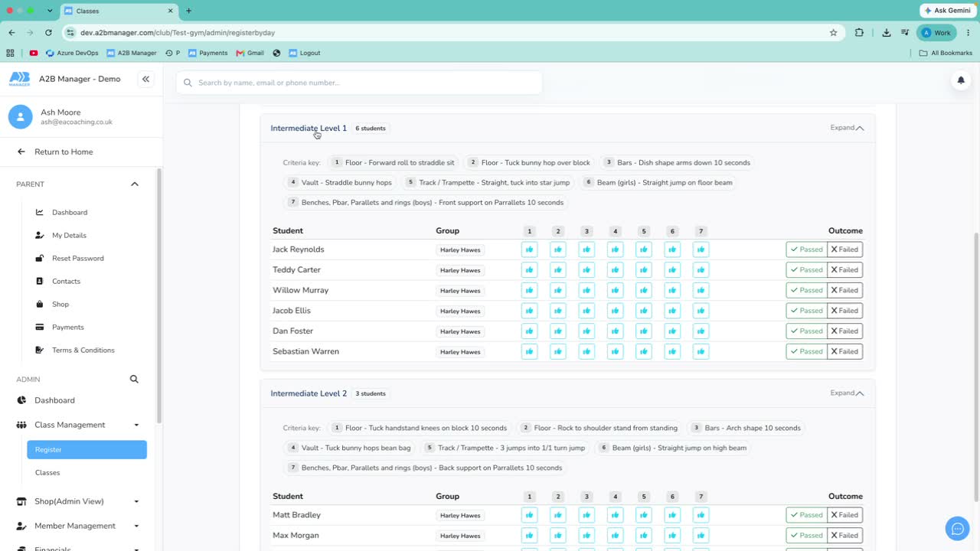The width and height of the screenshot is (980, 551).
Task: Click the Ask Gemini button
Action: click(947, 11)
